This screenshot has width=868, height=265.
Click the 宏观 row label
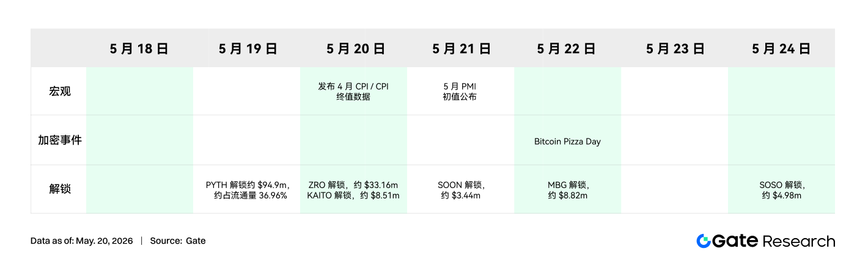[60, 92]
